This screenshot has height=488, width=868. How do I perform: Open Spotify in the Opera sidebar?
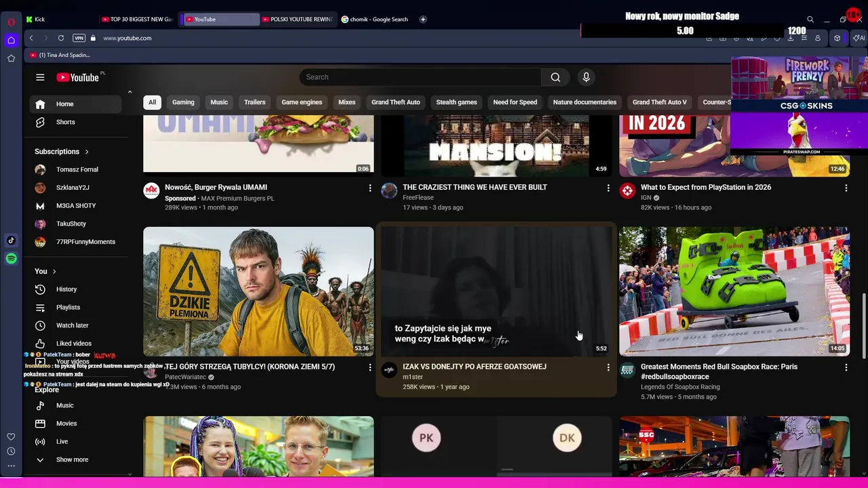pyautogui.click(x=11, y=259)
